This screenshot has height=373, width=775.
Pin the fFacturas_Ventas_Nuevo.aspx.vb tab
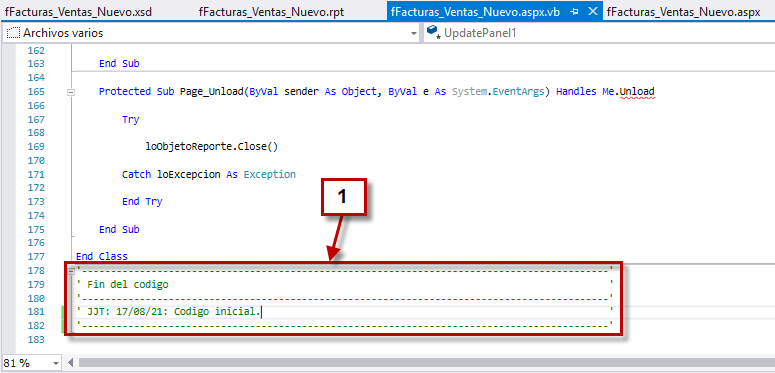[574, 12]
